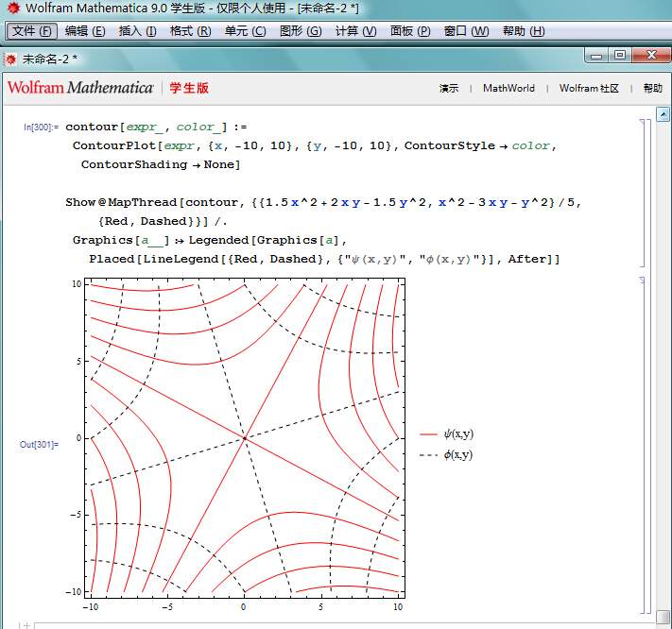This screenshot has height=629, width=672.
Task: Restore the inner notebook window
Action: 620,56
